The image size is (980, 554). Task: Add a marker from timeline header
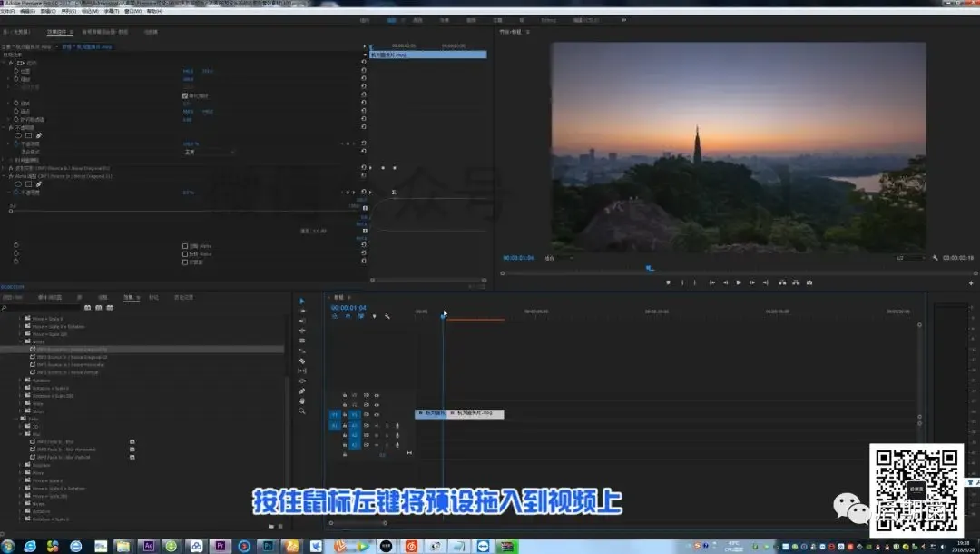click(375, 316)
